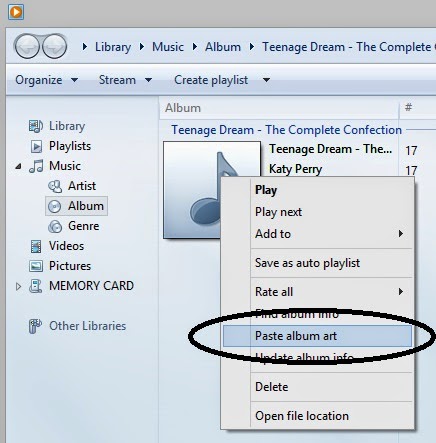Open the breadcrumb arrow before Library
Image resolution: width=436 pixels, height=443 pixels.
85,47
